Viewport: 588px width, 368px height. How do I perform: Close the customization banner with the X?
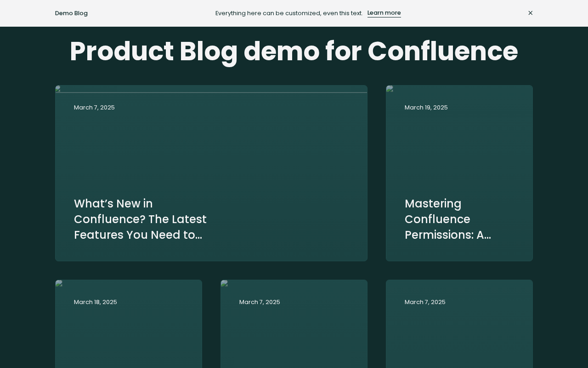point(531,13)
